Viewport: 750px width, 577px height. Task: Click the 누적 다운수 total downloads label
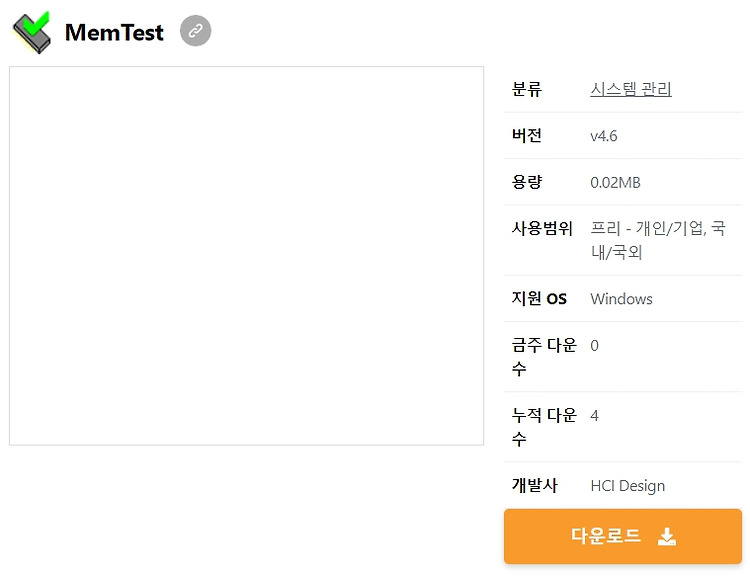(x=544, y=427)
